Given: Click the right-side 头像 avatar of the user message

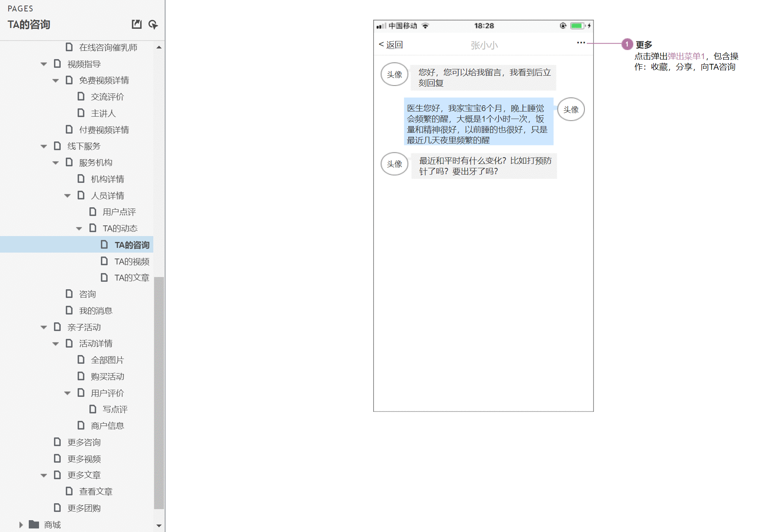Looking at the screenshot, I should 571,109.
